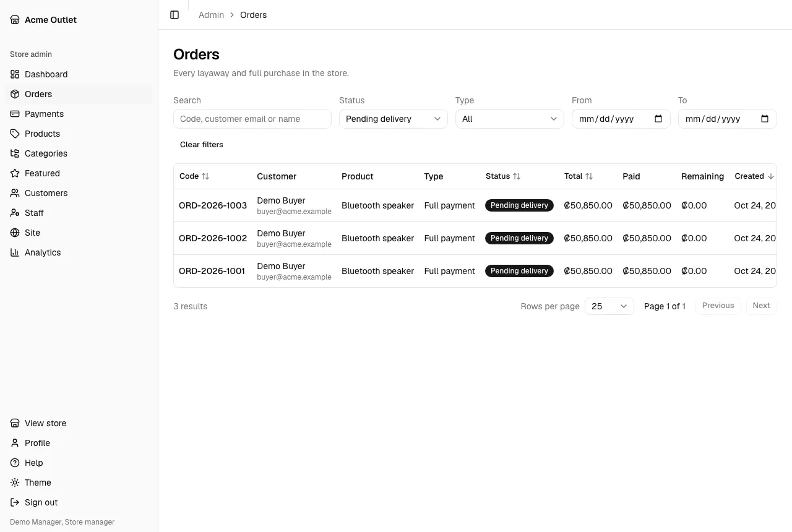Click the Analytics bar chart icon
792x532 pixels.
[15, 252]
